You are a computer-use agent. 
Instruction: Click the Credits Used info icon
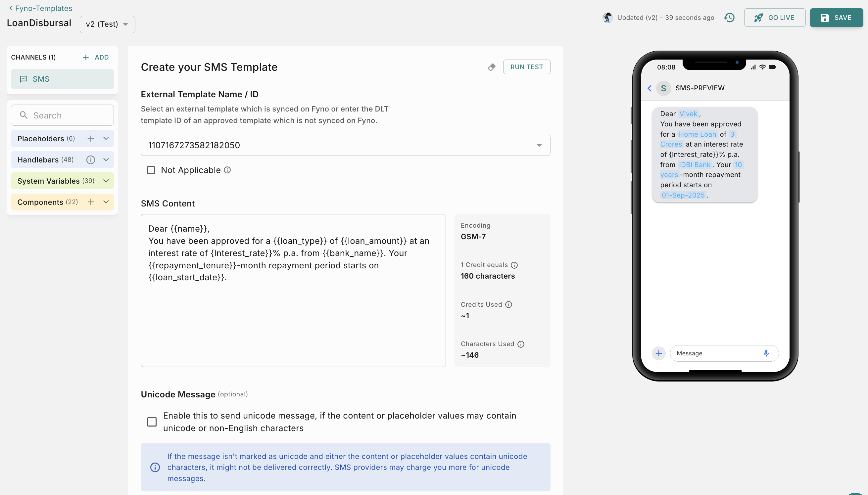(508, 305)
